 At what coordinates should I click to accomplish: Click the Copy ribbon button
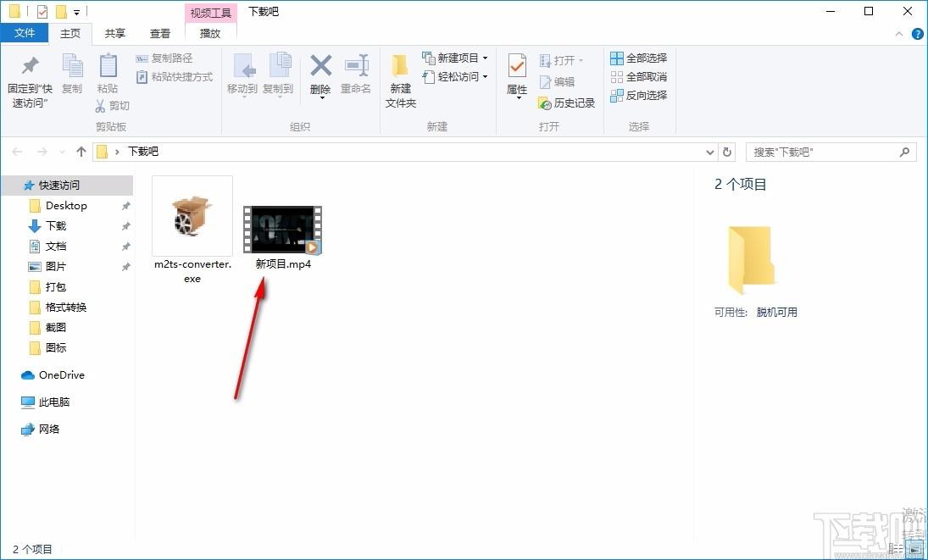click(72, 75)
